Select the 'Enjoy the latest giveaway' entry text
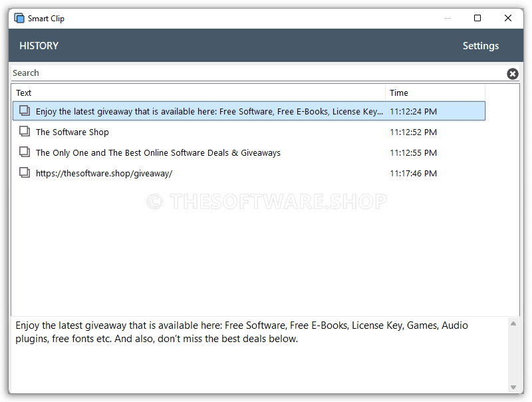This screenshot has width=532, height=402. [x=209, y=112]
